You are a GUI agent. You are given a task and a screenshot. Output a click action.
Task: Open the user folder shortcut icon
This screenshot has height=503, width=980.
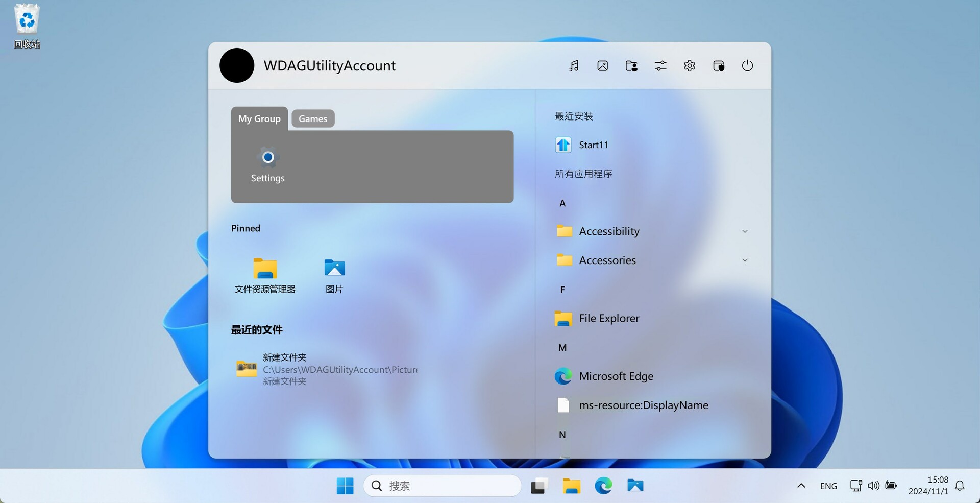pyautogui.click(x=631, y=66)
